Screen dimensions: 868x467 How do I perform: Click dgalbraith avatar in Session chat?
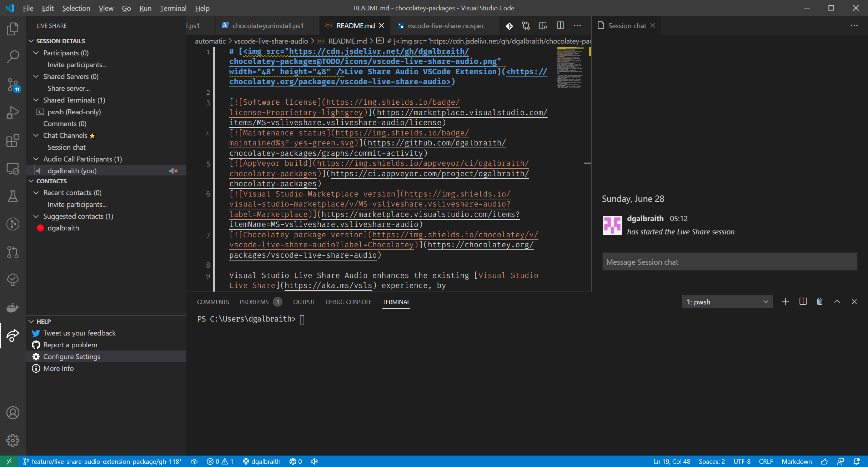(612, 225)
